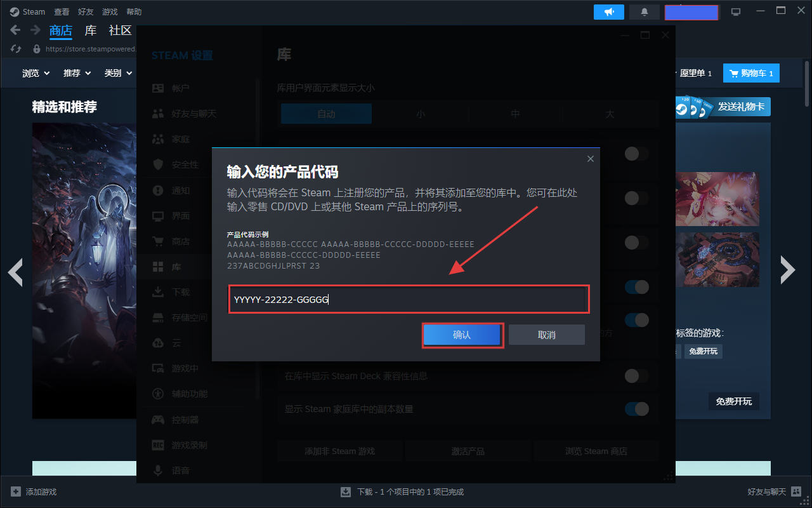The height and width of the screenshot is (508, 812).
Task: Switch to the 库 tab in main navigation
Action: click(91, 30)
